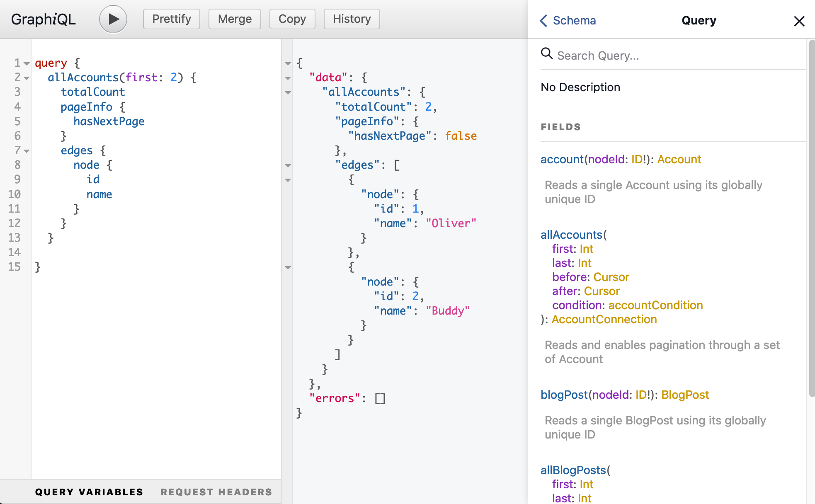
Task: Open the query History
Action: 352,19
